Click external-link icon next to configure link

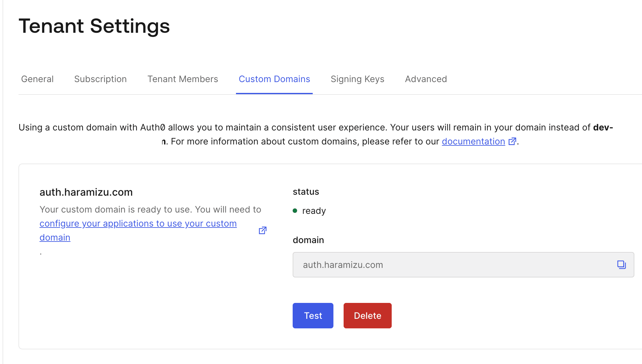coord(262,230)
